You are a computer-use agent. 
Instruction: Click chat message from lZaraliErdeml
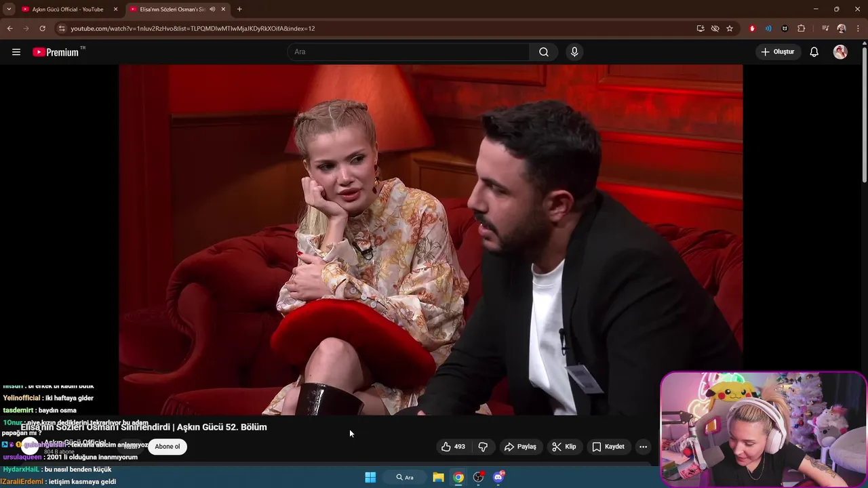tap(58, 481)
